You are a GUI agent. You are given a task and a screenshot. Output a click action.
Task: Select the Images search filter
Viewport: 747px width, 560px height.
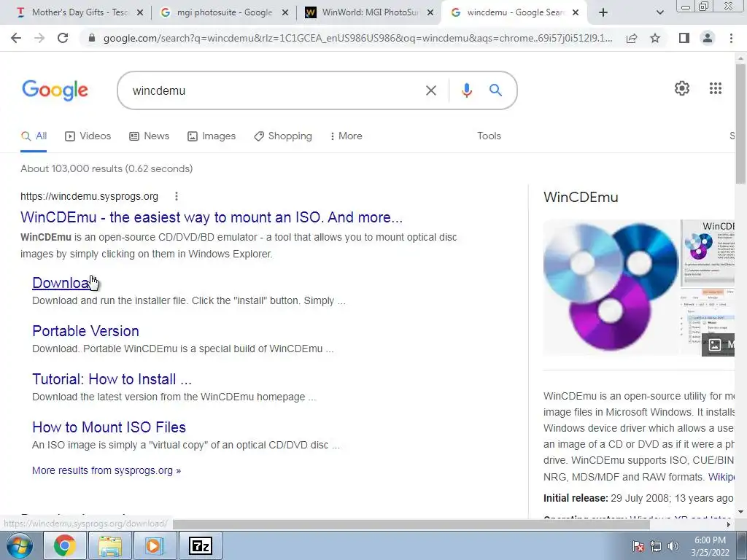tap(212, 136)
